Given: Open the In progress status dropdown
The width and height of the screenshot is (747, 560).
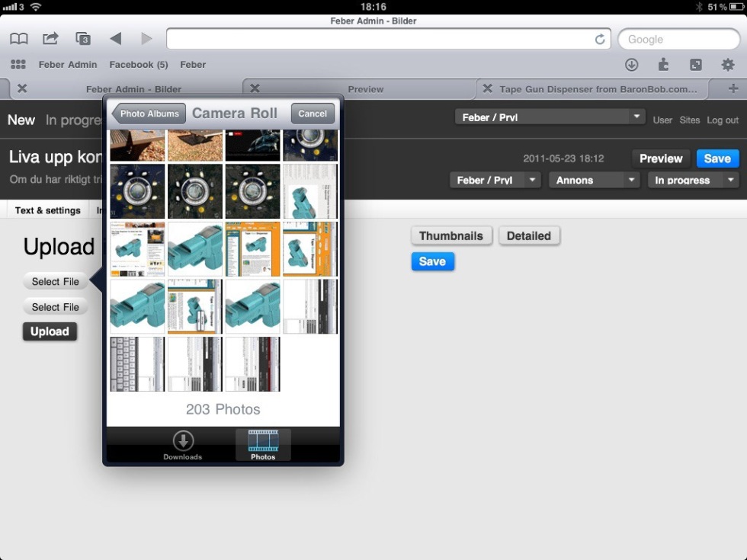Looking at the screenshot, I should pyautogui.click(x=692, y=181).
